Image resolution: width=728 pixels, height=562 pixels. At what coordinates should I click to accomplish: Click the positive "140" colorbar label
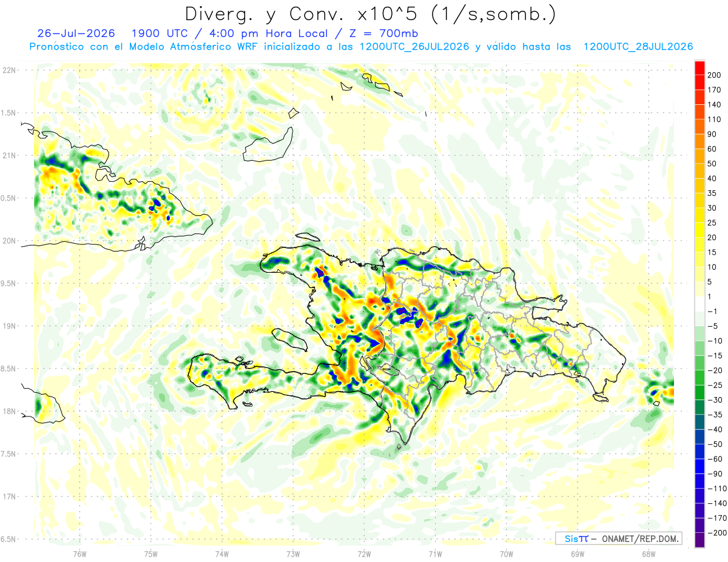[715, 104]
